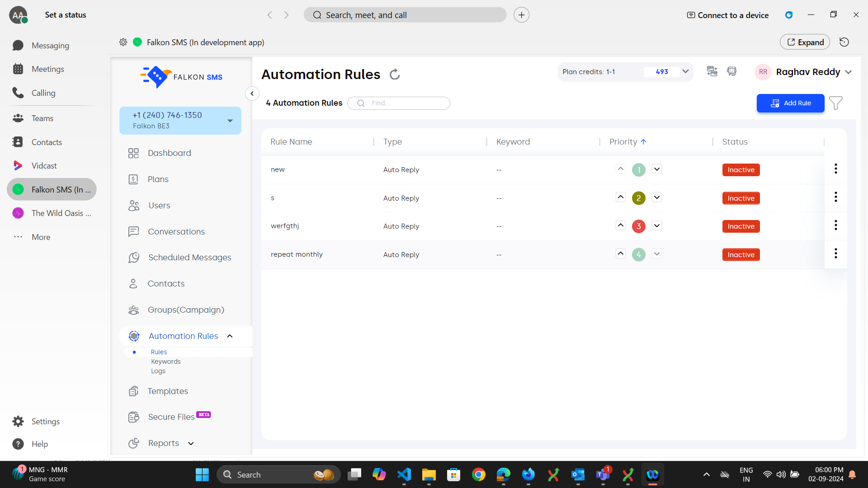Collapse the Falkon sidebar with arrow button
The height and width of the screenshot is (488, 868).
[x=252, y=94]
